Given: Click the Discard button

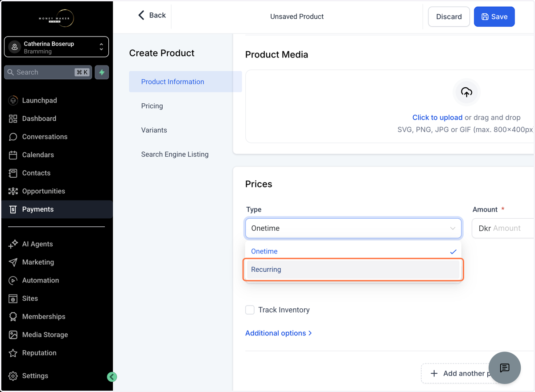Looking at the screenshot, I should (x=449, y=16).
